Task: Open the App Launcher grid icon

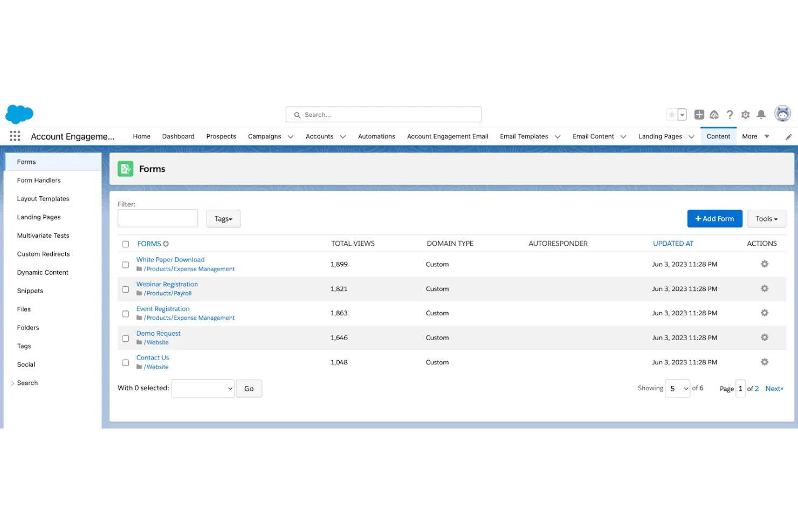Action: coord(15,136)
